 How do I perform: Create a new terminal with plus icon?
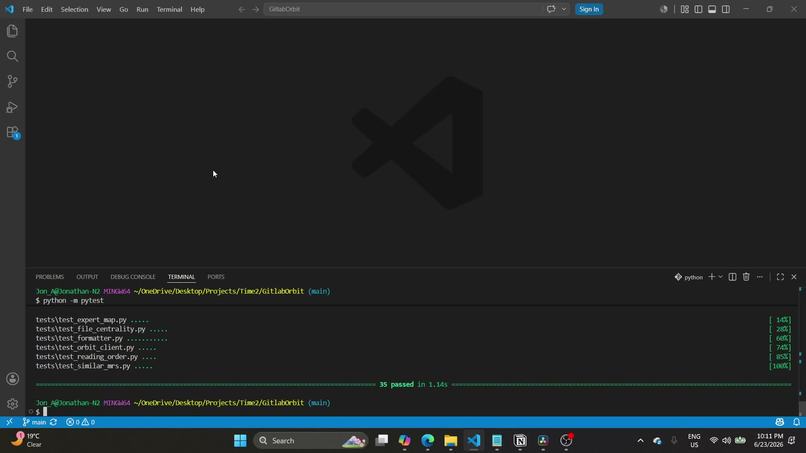tap(712, 277)
